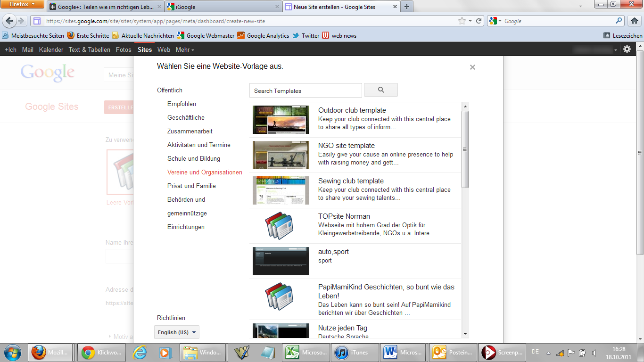Viewport: 644px width, 362px height.
Task: Select the Privat und Familie category
Action: 191,186
